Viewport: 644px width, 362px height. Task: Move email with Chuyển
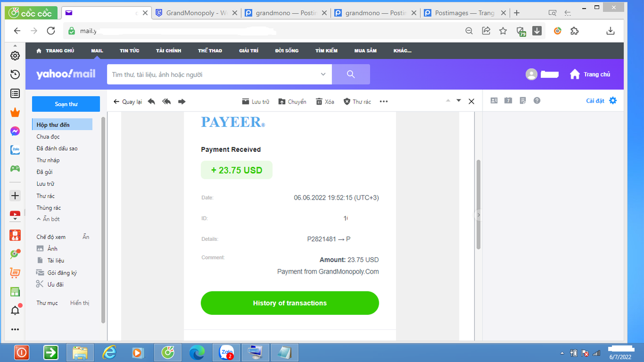click(292, 102)
